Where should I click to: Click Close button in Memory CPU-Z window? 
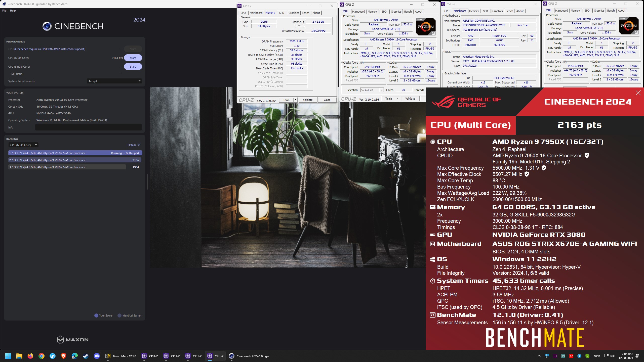(327, 100)
